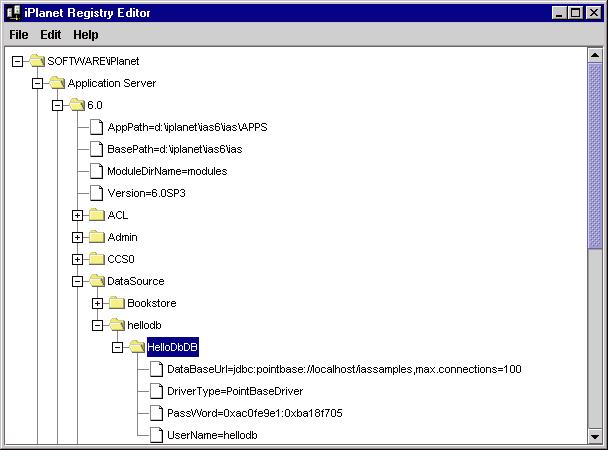Select the Bookstore tree label
The height and width of the screenshot is (450, 608).
point(152,303)
